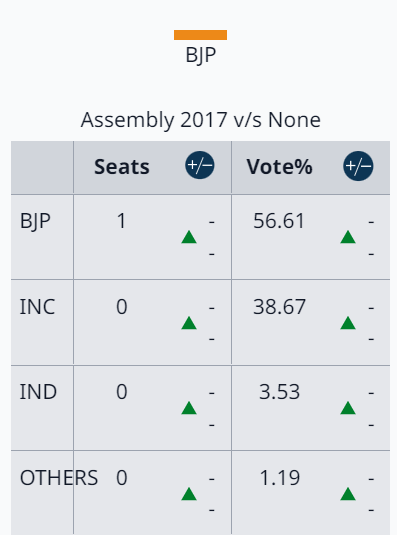Click the green arrow in OTHERS seats row
The width and height of the screenshot is (397, 535).
tap(189, 494)
